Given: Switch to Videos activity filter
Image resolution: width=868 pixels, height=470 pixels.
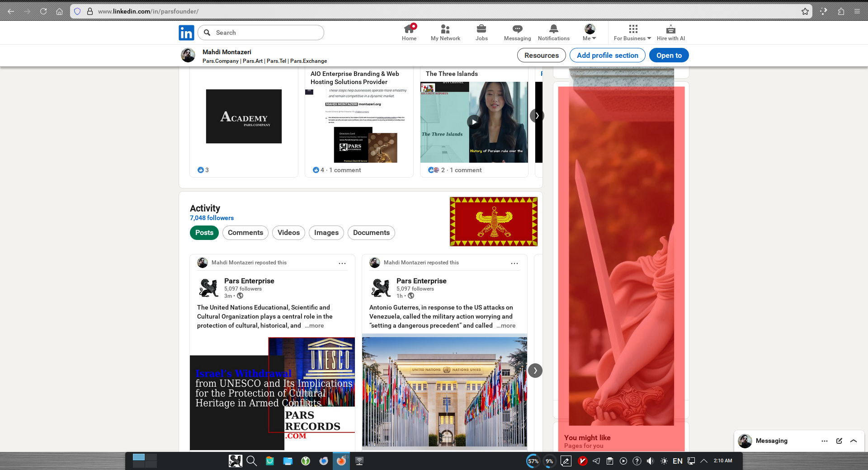Looking at the screenshot, I should pos(288,233).
